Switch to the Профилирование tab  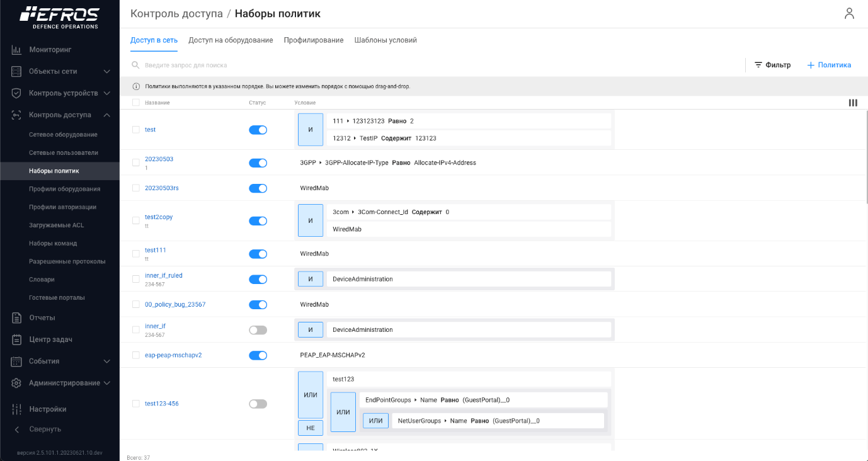tap(314, 40)
